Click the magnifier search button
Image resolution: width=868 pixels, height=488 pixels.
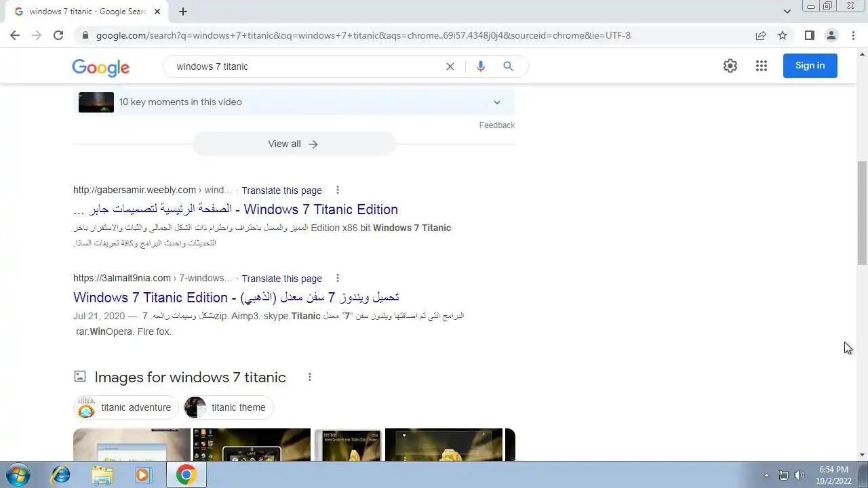(508, 66)
